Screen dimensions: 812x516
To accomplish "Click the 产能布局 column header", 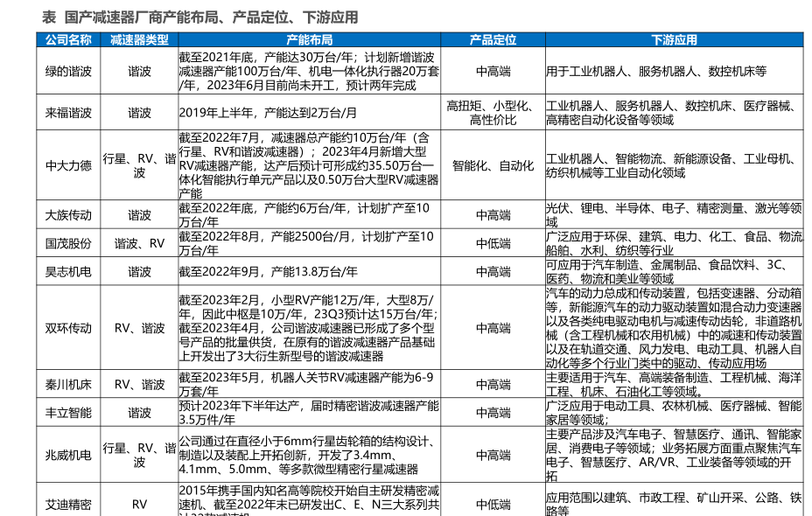I will pyautogui.click(x=310, y=40).
